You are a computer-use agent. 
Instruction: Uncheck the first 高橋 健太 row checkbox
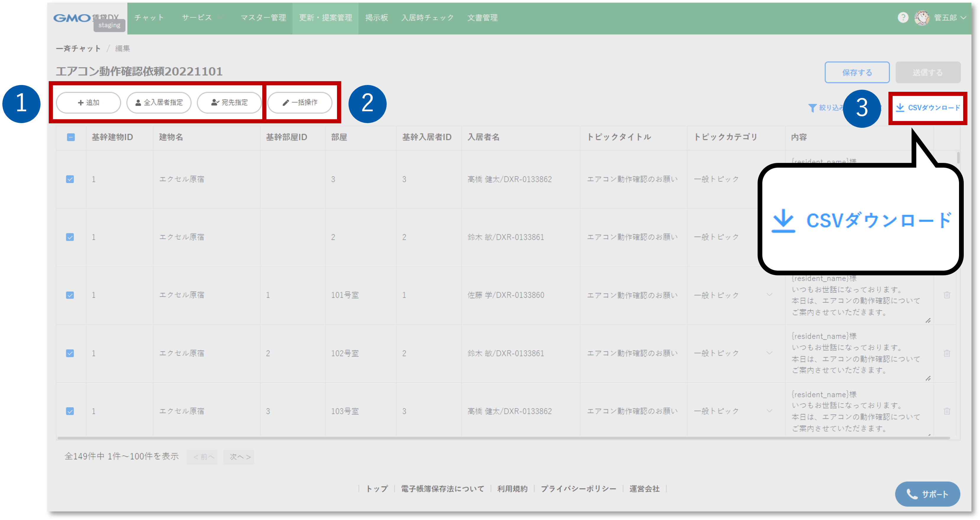[70, 179]
